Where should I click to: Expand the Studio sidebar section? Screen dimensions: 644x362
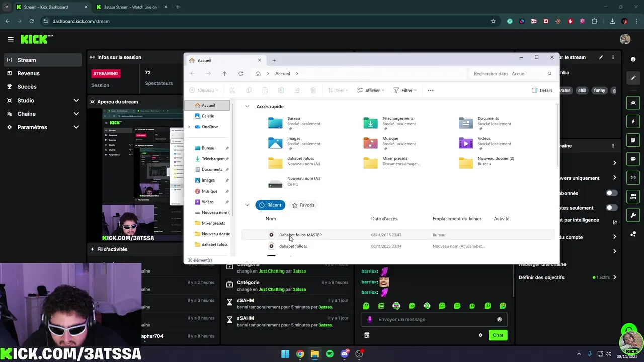tap(76, 100)
